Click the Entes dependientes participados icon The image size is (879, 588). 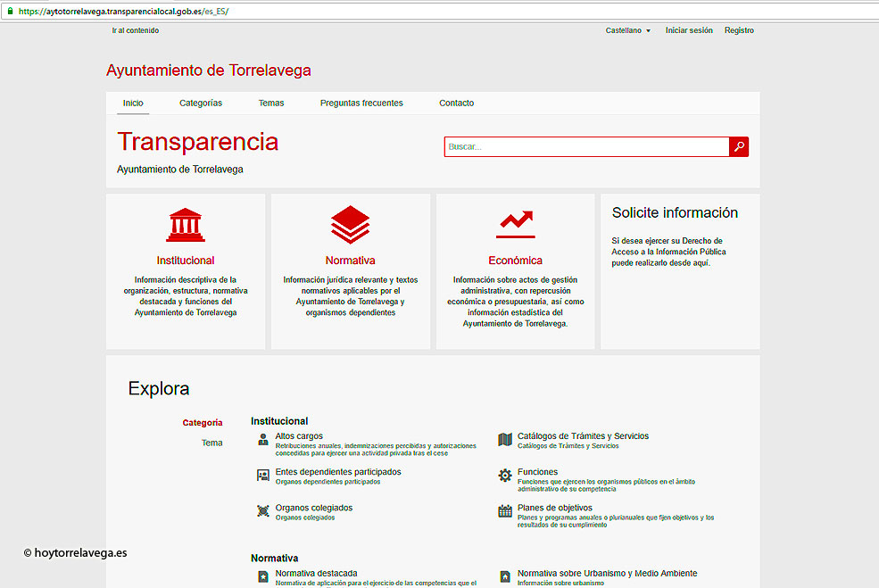(263, 476)
